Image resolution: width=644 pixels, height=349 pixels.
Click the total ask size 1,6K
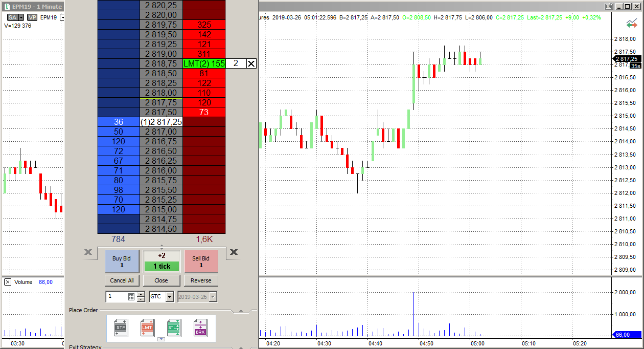pos(204,239)
